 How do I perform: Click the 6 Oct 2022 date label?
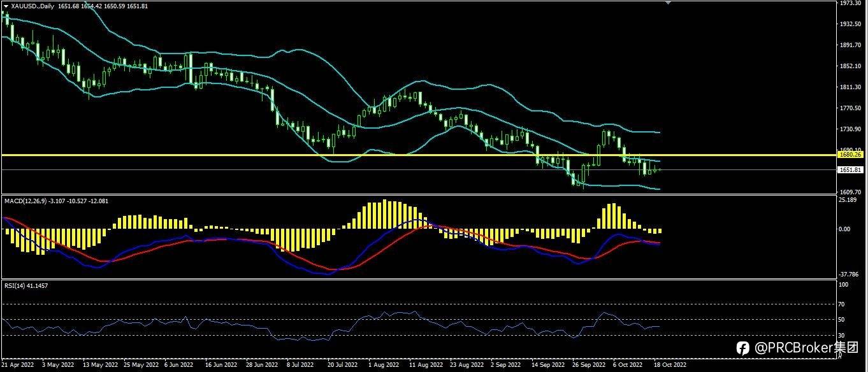[628, 366]
